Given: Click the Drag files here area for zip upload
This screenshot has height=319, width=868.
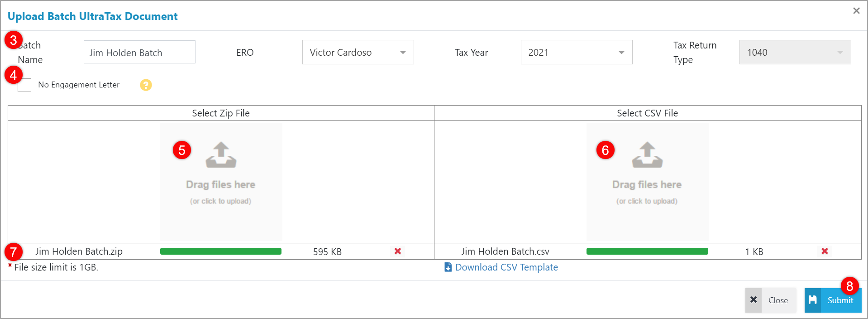Looking at the screenshot, I should click(220, 184).
